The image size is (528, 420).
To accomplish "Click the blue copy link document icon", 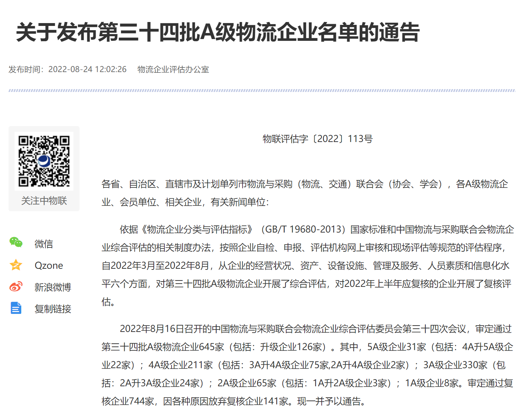I will [x=16, y=308].
